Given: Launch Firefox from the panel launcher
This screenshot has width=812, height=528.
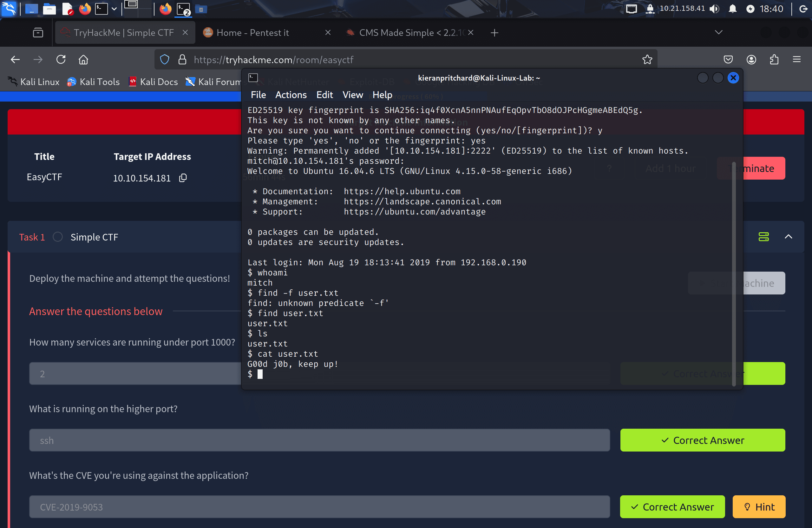Looking at the screenshot, I should 85,9.
